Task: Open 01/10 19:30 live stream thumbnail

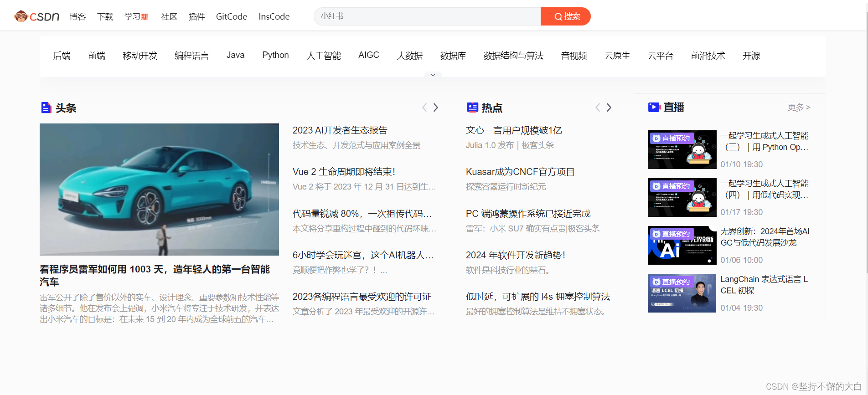Action: click(682, 149)
